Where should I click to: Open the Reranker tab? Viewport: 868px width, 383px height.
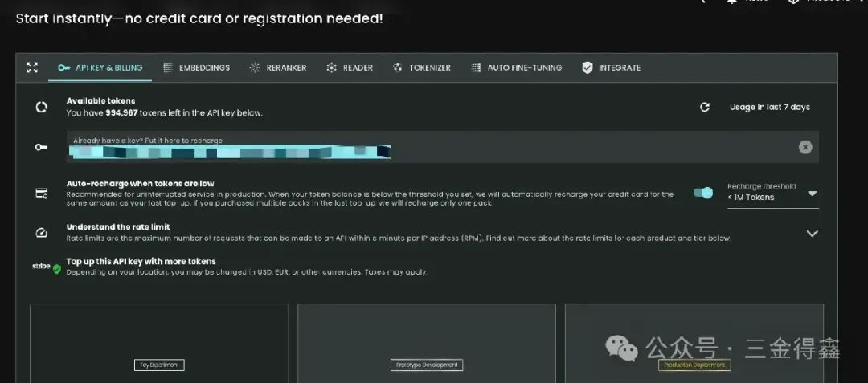tap(277, 68)
